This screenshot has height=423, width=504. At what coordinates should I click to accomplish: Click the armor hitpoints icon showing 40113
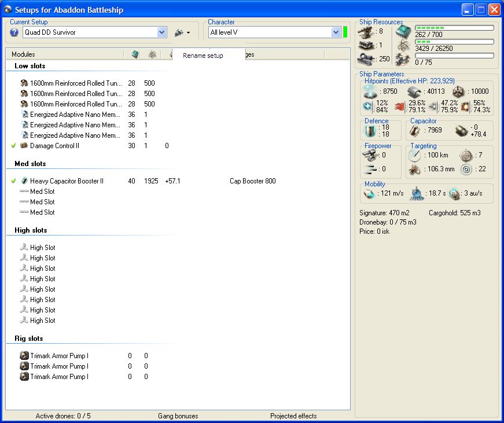pyautogui.click(x=415, y=92)
